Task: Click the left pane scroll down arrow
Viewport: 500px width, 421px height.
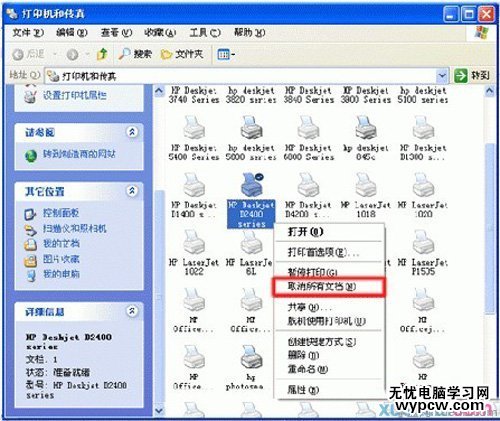Action: tap(159, 411)
